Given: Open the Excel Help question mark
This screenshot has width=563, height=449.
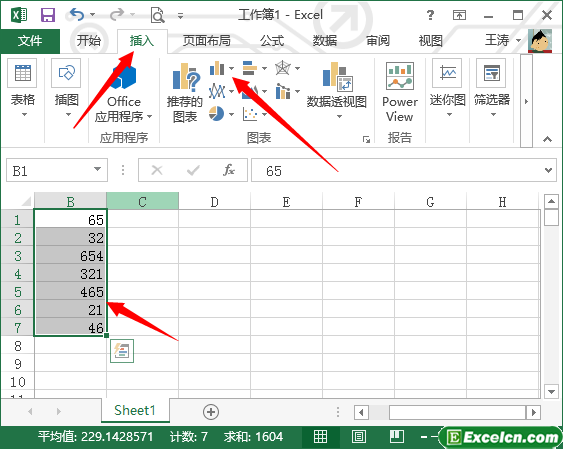Looking at the screenshot, I should (x=430, y=15).
